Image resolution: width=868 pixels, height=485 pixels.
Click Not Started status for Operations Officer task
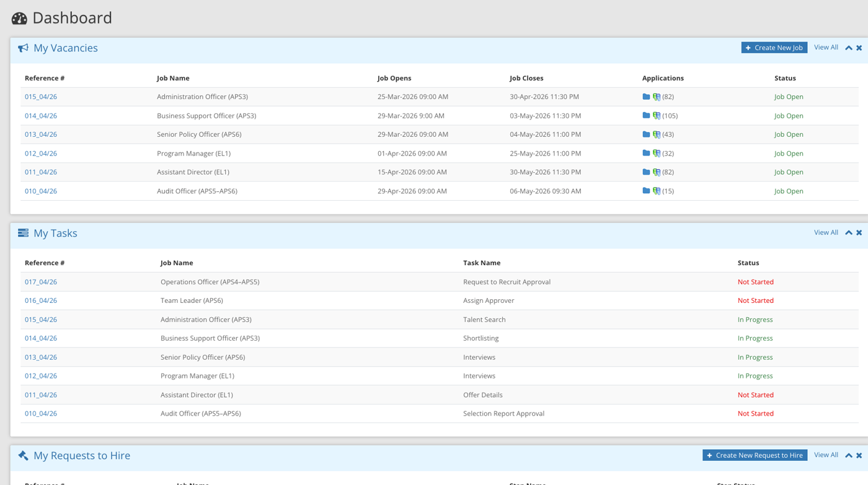[755, 282]
